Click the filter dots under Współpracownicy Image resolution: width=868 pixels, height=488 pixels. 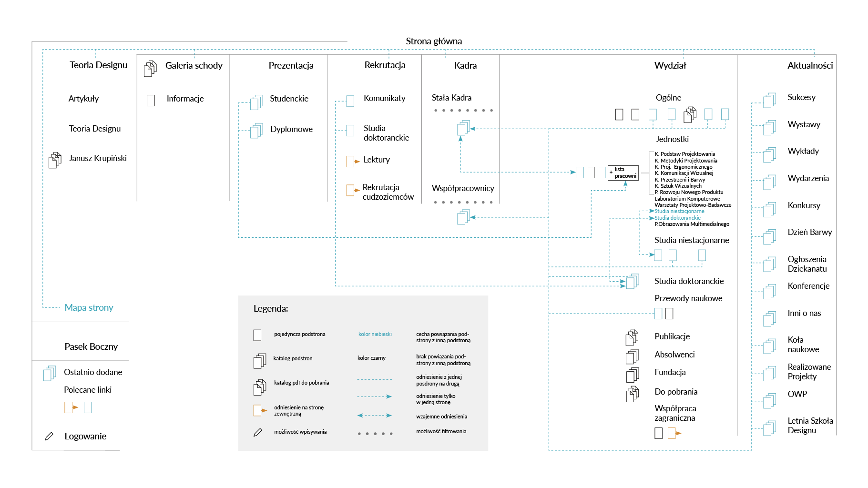coord(463,202)
